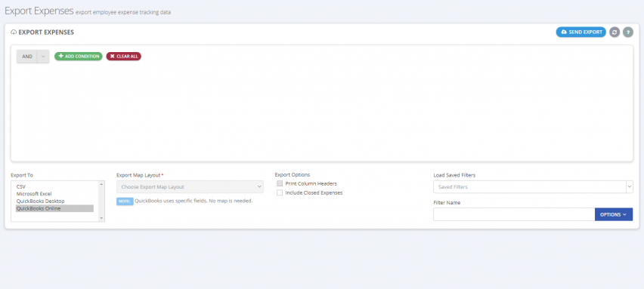Click the X icon on Clear All
Viewport: 644px width, 289px height.
[112, 56]
